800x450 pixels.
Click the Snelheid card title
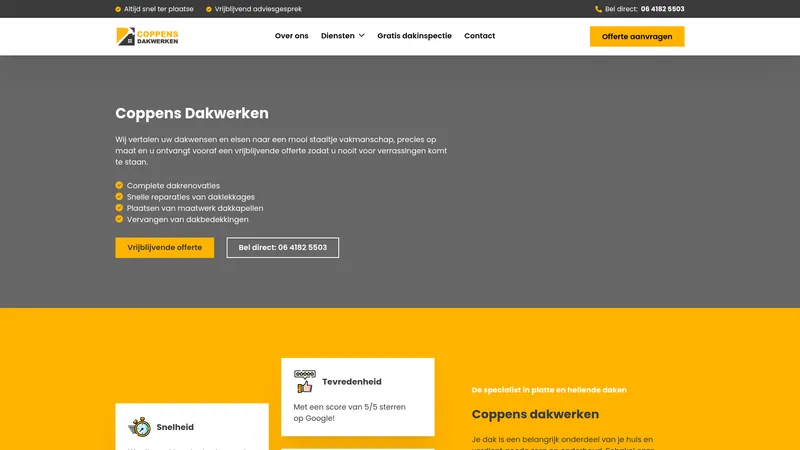click(175, 427)
